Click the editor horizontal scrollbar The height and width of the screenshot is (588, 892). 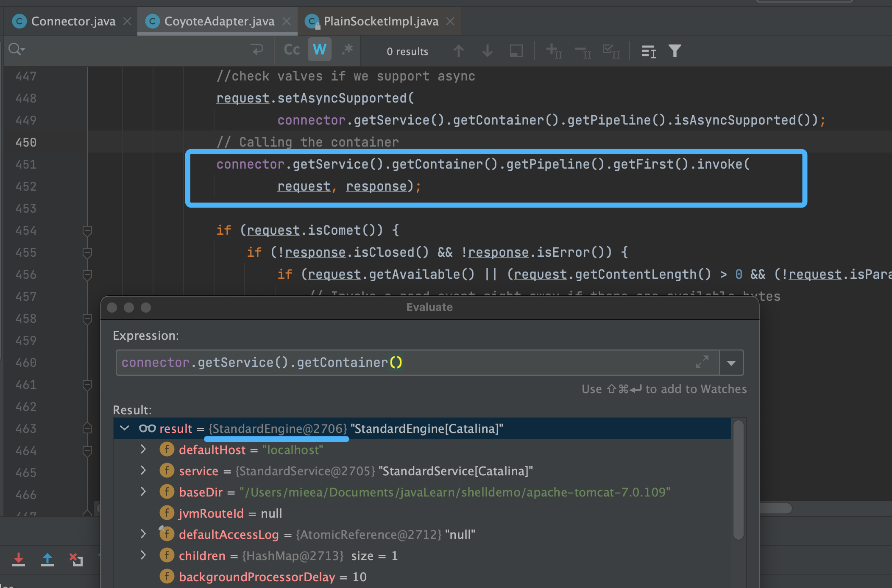(x=775, y=508)
